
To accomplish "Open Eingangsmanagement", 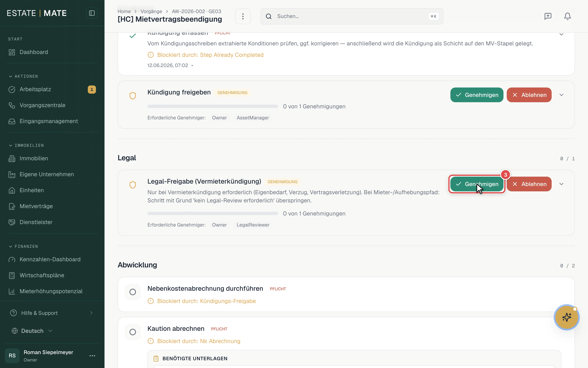I will [x=52, y=121].
